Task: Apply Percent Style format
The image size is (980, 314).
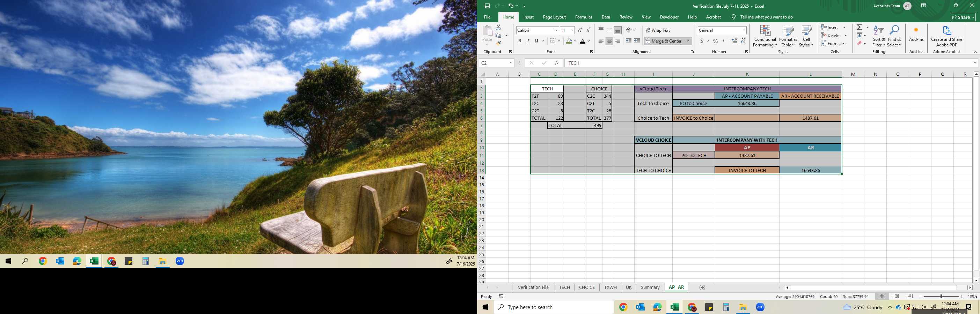Action: point(716,41)
